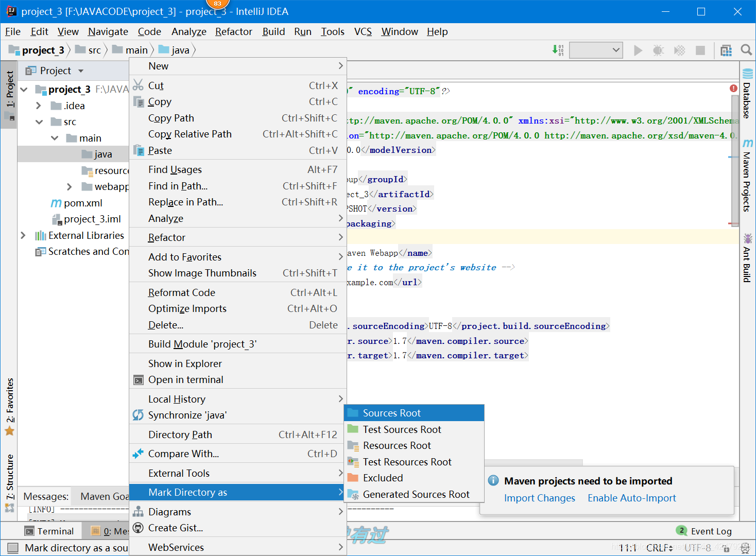Screen dimensions: 756x556
Task: Click the tool windows toggle icon in status bar
Action: click(13, 548)
